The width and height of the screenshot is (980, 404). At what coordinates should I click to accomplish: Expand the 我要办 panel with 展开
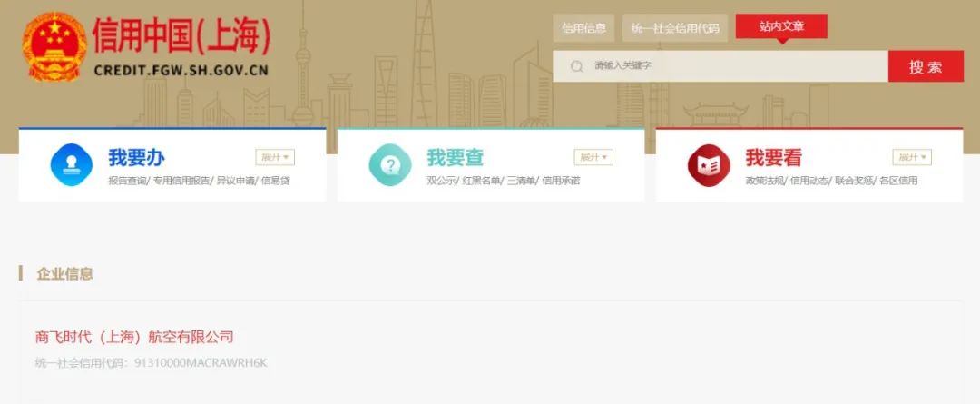click(275, 157)
